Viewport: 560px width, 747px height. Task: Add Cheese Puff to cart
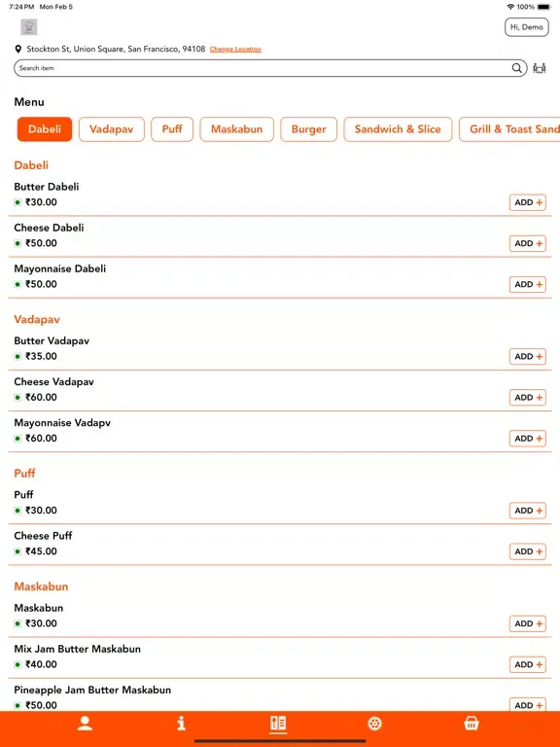coord(528,551)
